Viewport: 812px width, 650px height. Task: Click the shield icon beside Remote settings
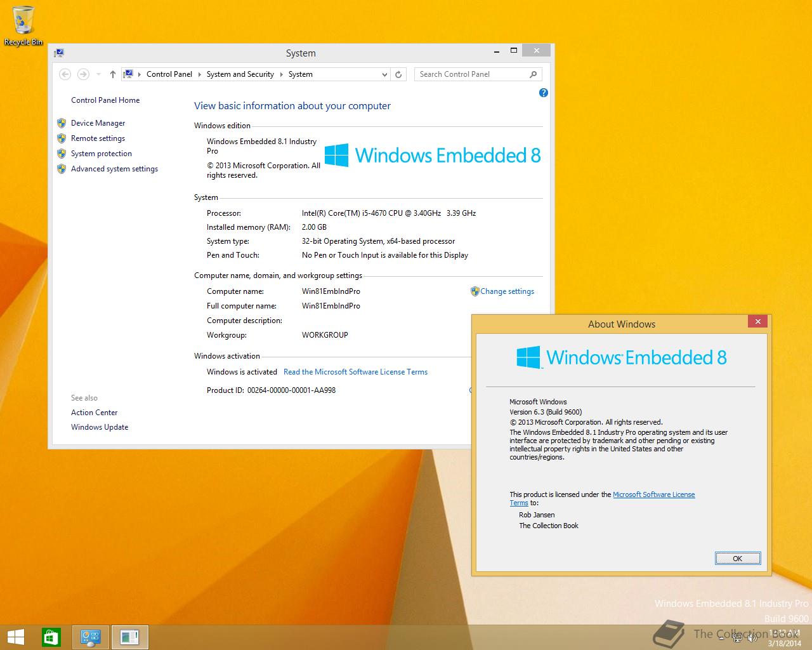[x=62, y=138]
